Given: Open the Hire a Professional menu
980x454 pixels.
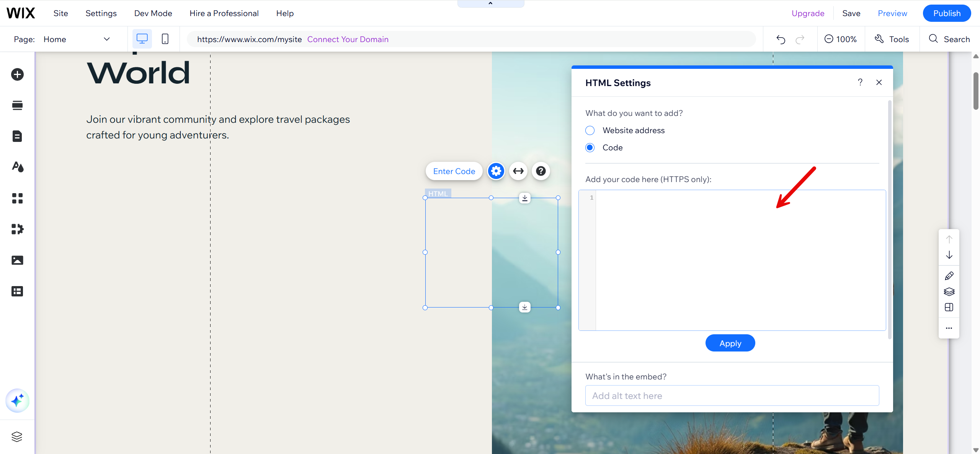Looking at the screenshot, I should (224, 13).
